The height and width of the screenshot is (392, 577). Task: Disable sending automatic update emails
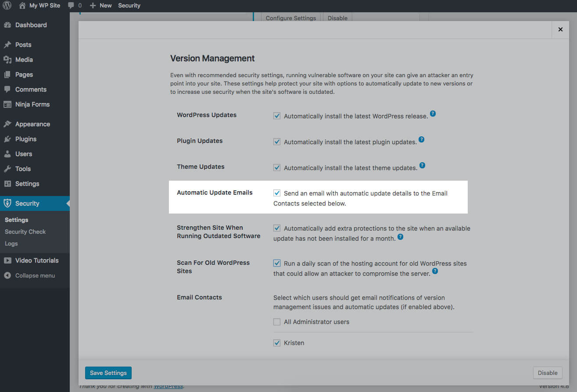coord(277,192)
